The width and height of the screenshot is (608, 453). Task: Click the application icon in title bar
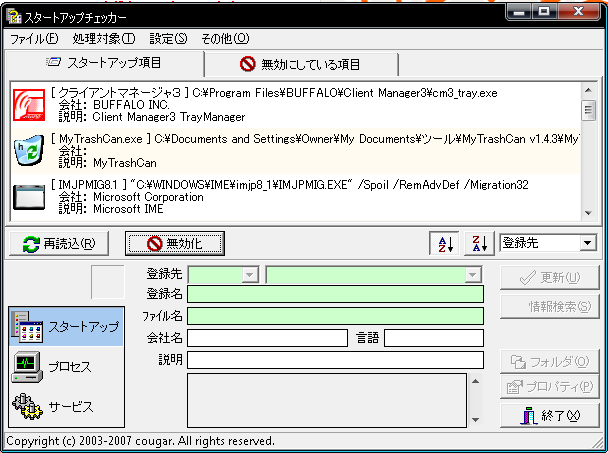(x=14, y=16)
